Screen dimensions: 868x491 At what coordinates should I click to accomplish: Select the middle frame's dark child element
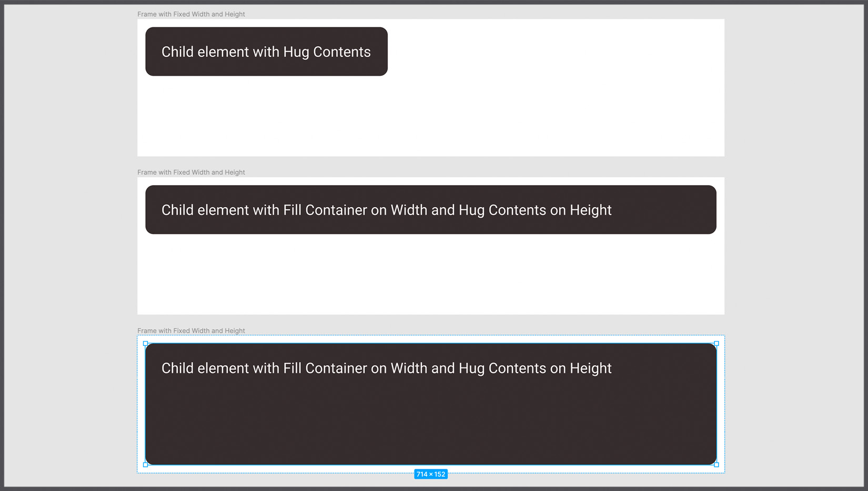coord(430,209)
